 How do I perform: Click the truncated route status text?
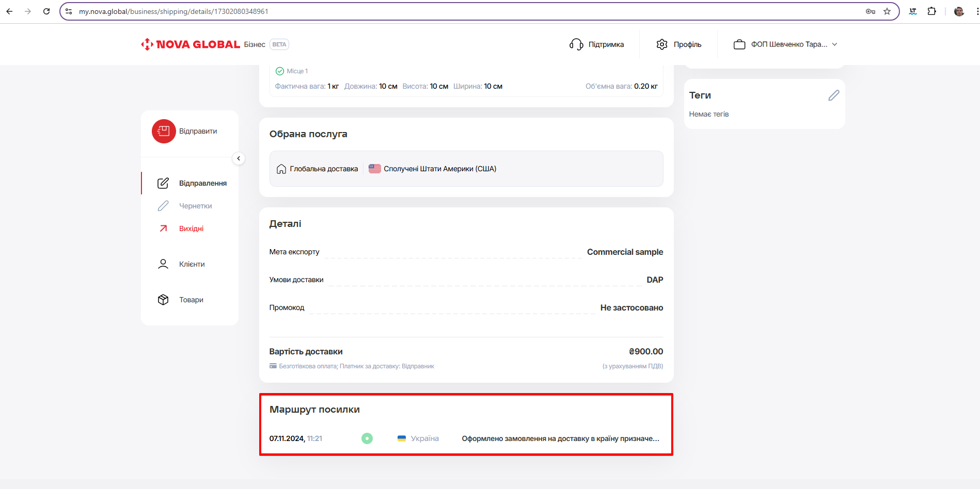pos(560,438)
